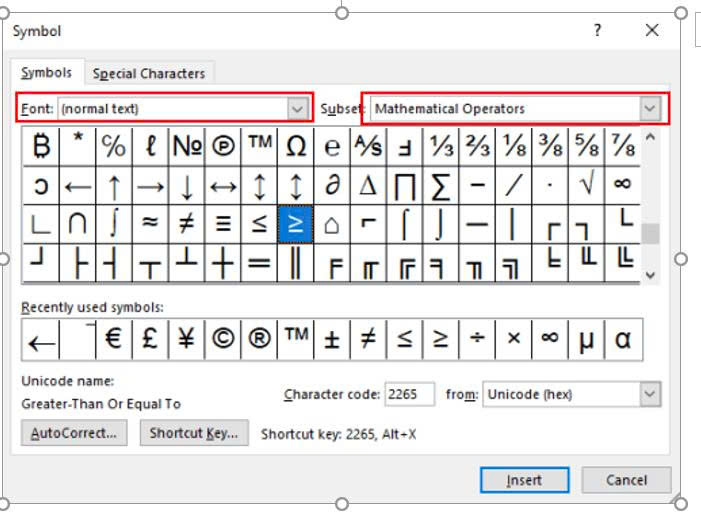Pick the Omega symbol in the grid
The image size is (701, 512).
[x=295, y=147]
